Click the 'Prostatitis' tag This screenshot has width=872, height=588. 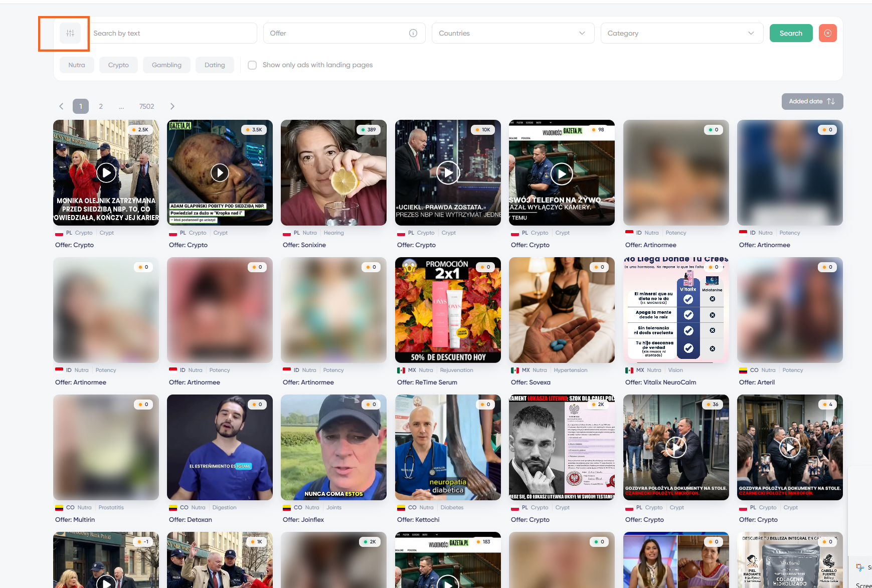[x=111, y=508]
